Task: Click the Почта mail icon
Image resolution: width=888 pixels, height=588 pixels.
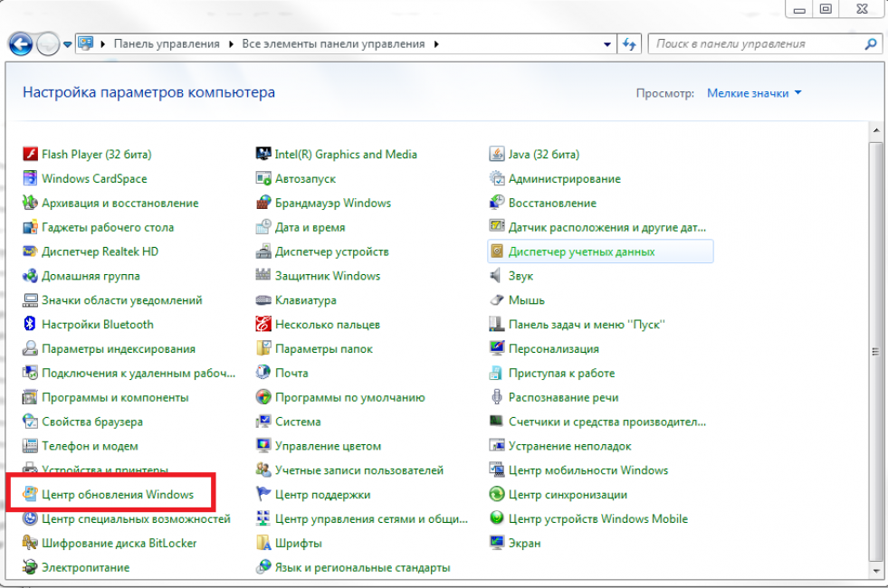Action: pyautogui.click(x=263, y=373)
